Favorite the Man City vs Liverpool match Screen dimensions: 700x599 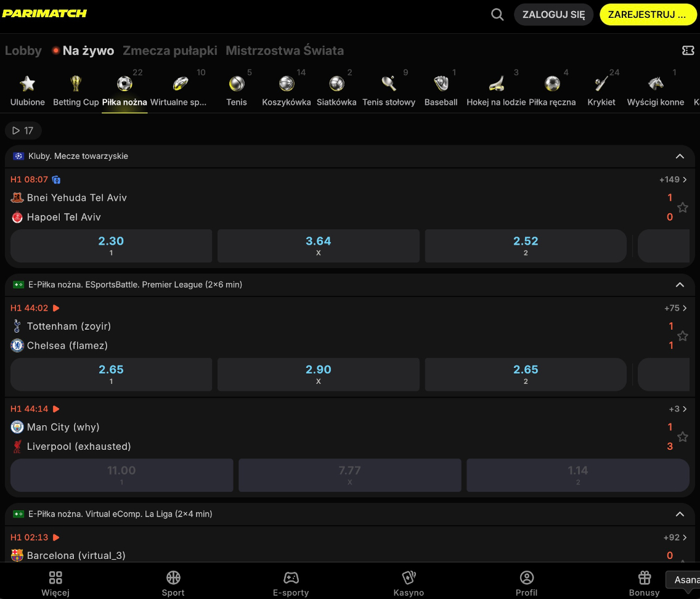click(x=683, y=437)
